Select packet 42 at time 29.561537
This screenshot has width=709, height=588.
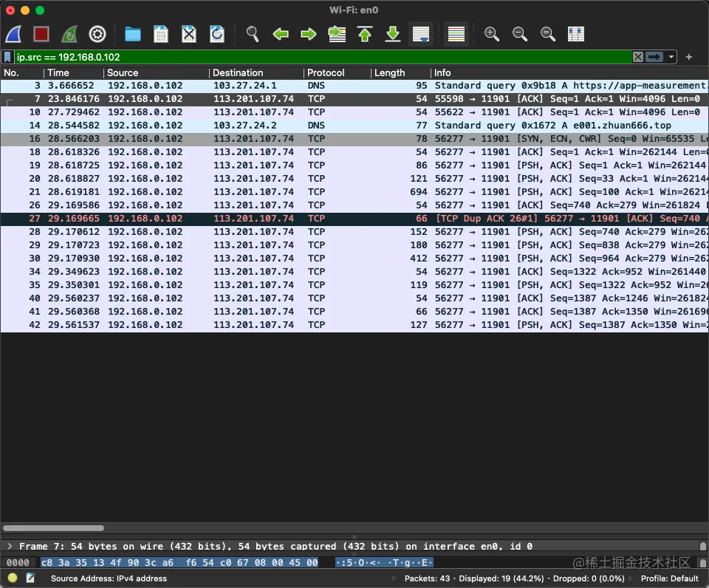tap(354, 325)
